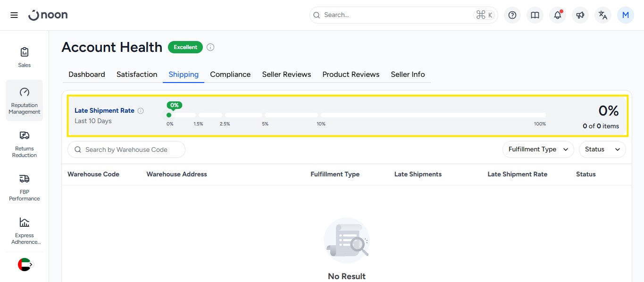Open the notifications bell

[x=557, y=15]
